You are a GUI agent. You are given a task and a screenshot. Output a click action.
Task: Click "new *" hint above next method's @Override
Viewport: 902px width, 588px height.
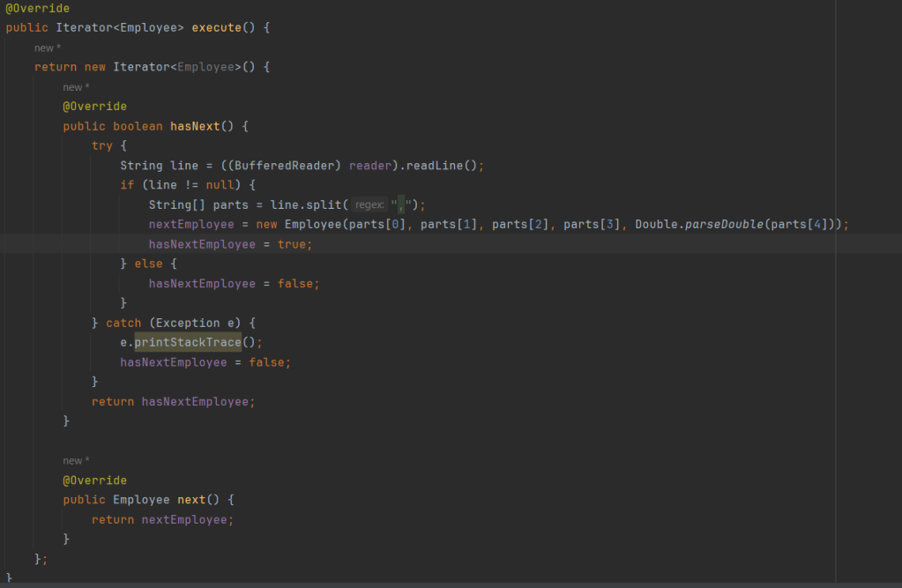pos(76,461)
